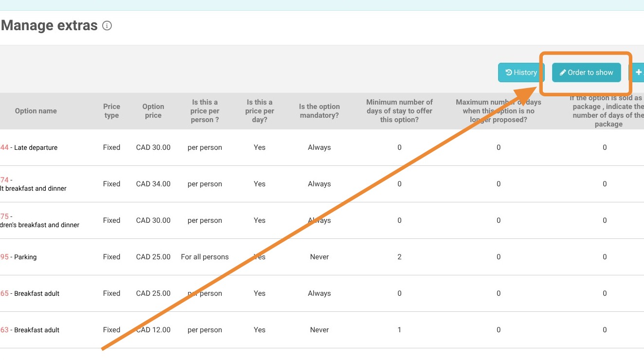Click the plus button right of Order to show
This screenshot has width=644, height=360.
(x=638, y=72)
